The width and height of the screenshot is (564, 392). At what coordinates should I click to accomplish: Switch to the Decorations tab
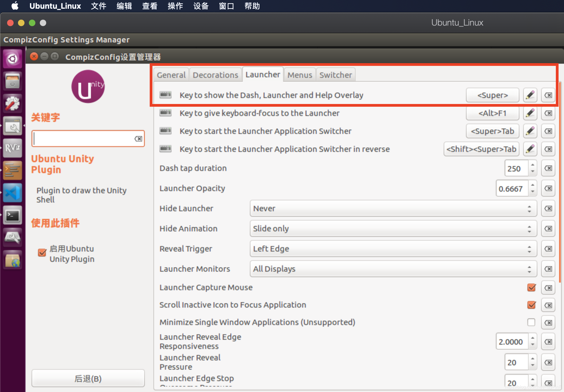215,75
